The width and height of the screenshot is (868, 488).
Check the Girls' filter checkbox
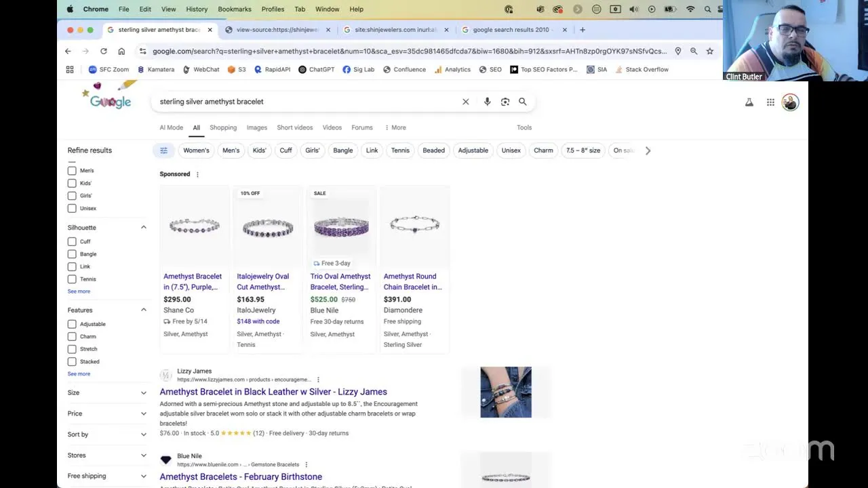[72, 196]
